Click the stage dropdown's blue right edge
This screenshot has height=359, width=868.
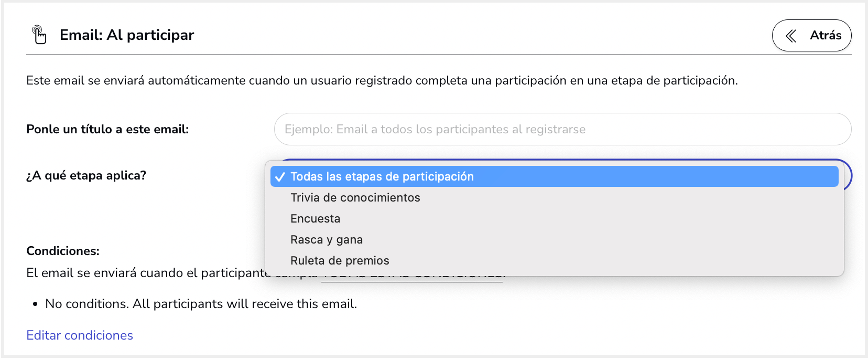click(x=847, y=176)
